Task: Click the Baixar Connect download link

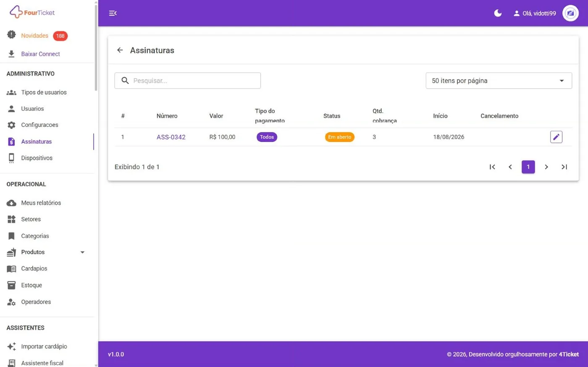Action: coord(40,54)
